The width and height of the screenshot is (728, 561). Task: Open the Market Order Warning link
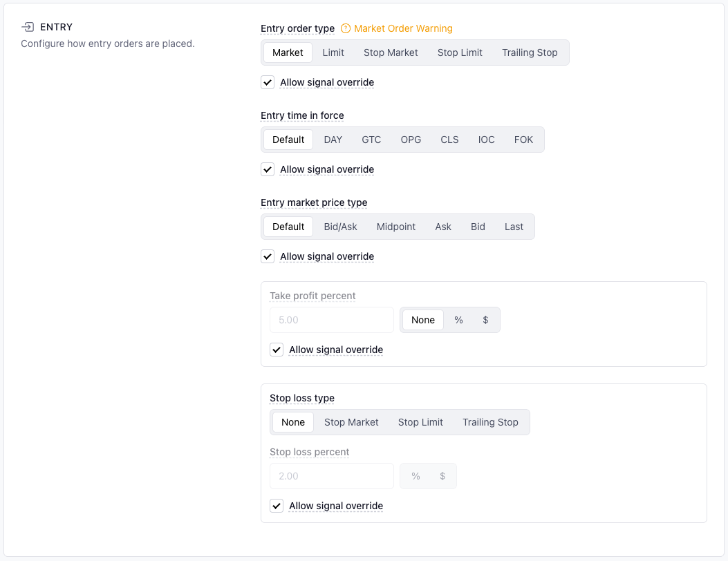click(x=403, y=29)
